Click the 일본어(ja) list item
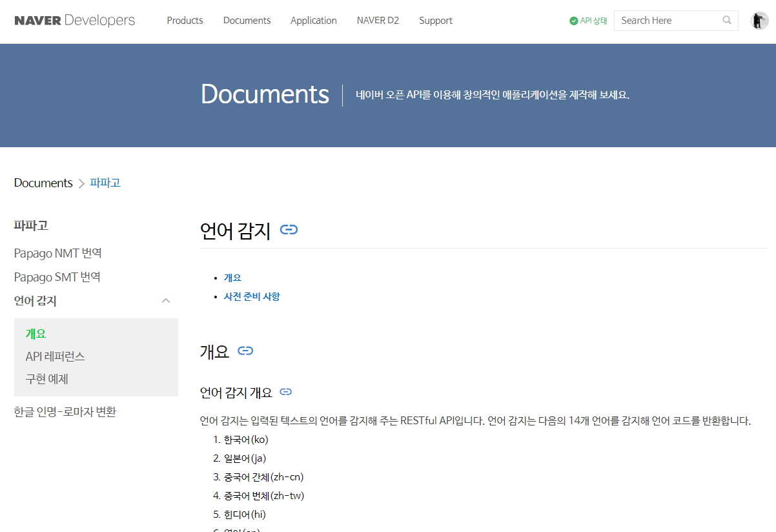Screen dimensions: 776x532 pyautogui.click(x=245, y=458)
